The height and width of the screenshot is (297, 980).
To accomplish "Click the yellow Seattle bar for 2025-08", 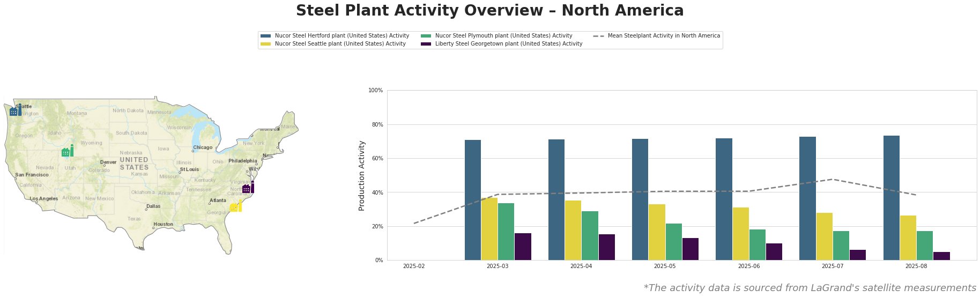I will pyautogui.click(x=908, y=237).
